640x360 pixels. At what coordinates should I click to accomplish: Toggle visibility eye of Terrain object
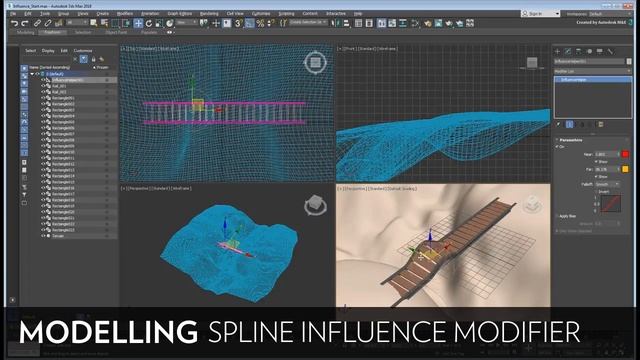pyautogui.click(x=43, y=236)
